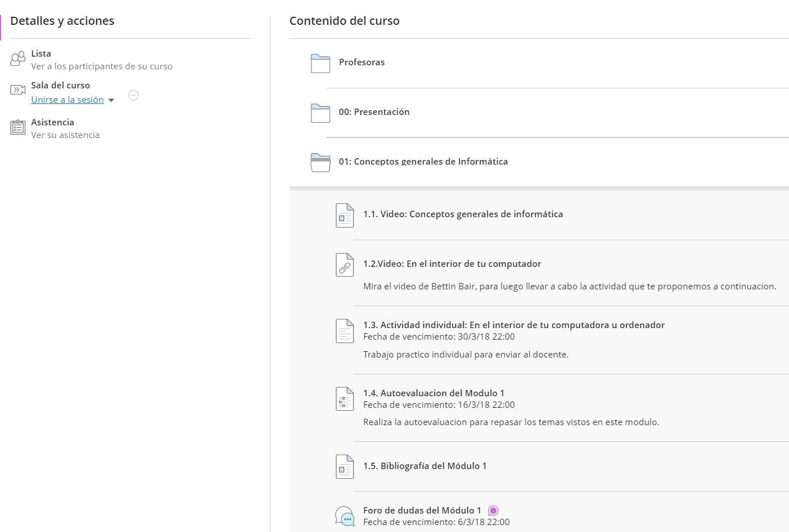Click the 'Sala del curso' label

tap(61, 85)
